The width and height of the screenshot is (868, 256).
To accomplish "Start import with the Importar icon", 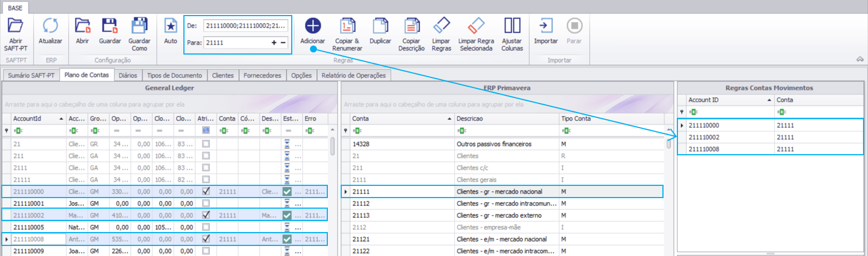I will click(x=546, y=26).
